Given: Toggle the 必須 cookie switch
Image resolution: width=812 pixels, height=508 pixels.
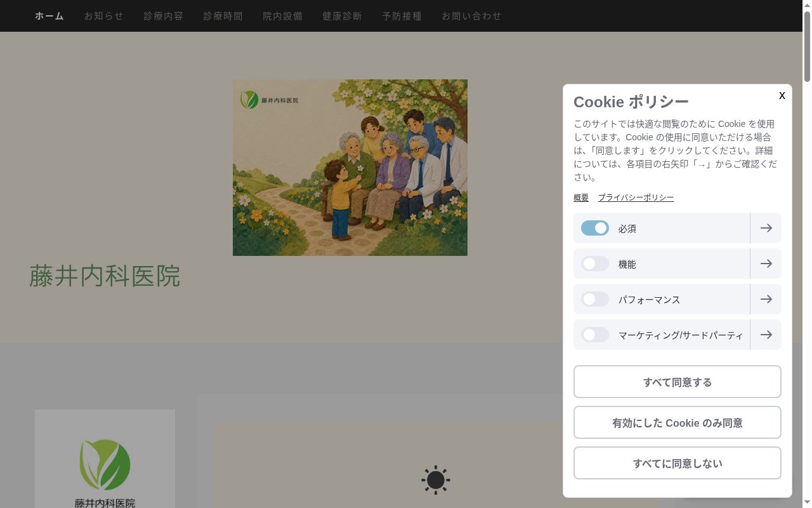Looking at the screenshot, I should point(595,228).
